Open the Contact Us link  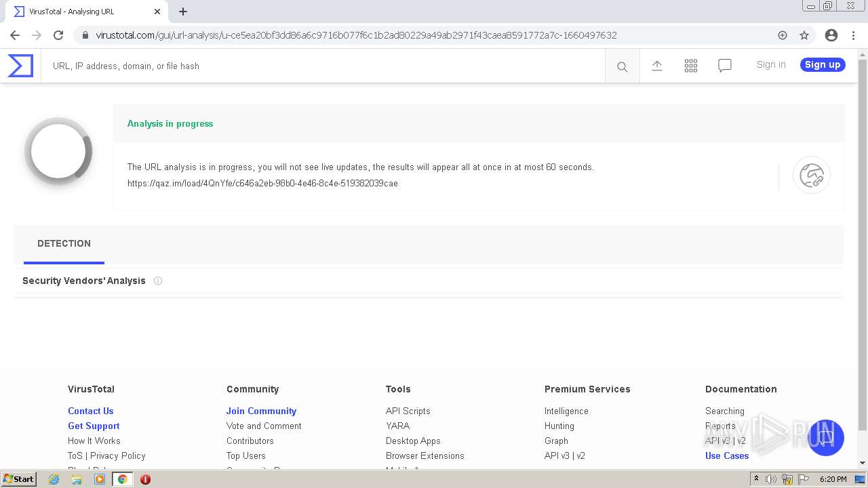[90, 411]
